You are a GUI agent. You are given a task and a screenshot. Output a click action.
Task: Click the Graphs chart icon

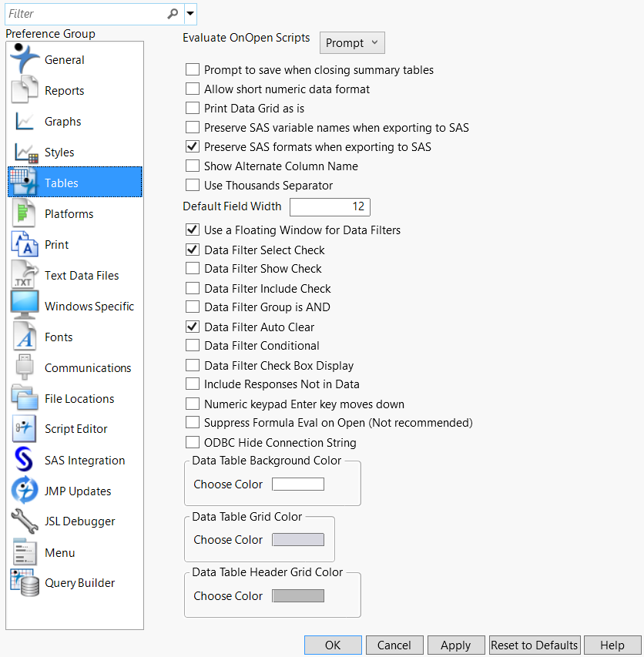pos(25,121)
